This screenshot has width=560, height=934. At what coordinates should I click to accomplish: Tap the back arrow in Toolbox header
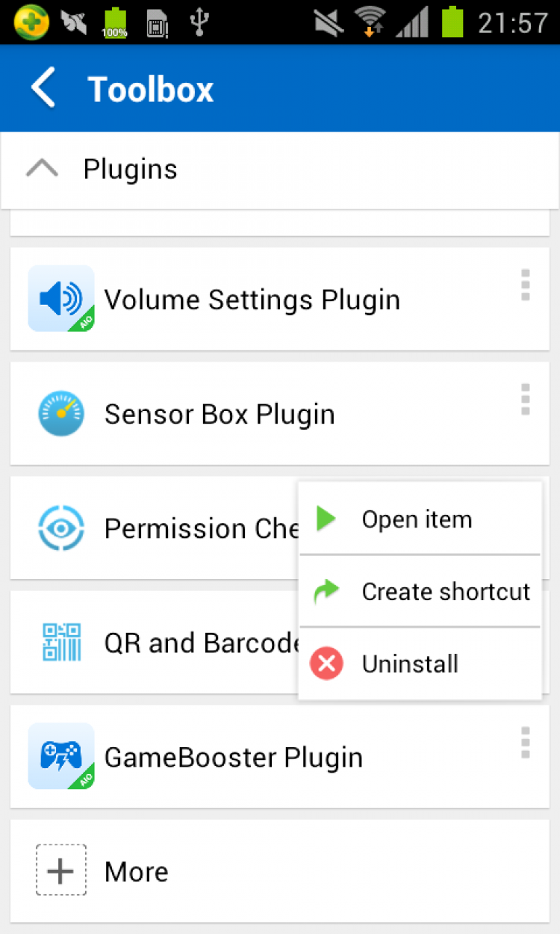point(43,88)
